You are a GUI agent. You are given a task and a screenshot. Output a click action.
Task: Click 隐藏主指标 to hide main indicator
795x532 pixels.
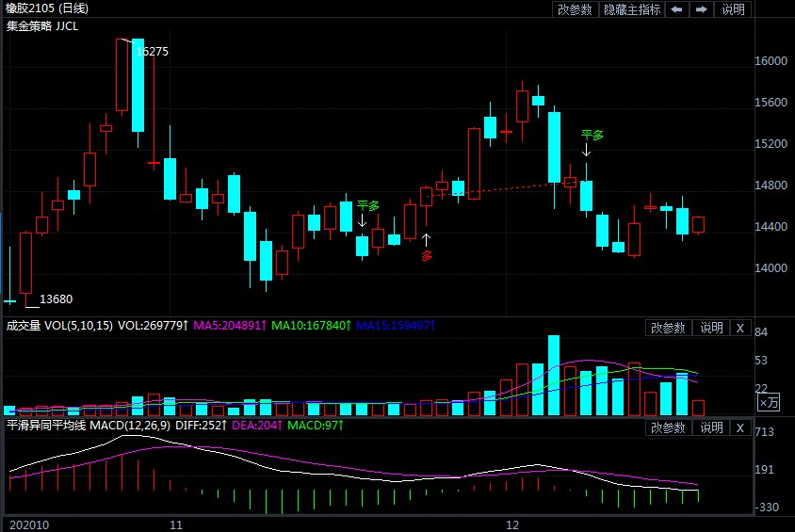[632, 9]
